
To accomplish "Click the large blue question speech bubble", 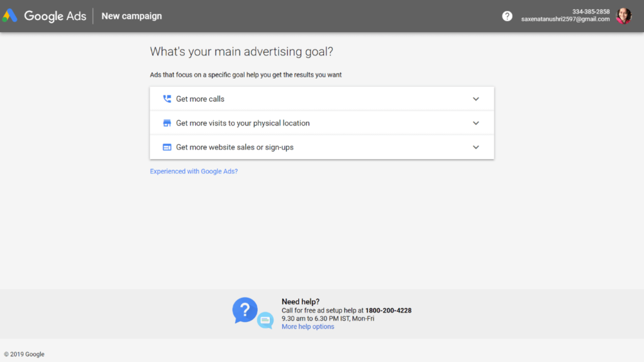I will pos(245,310).
